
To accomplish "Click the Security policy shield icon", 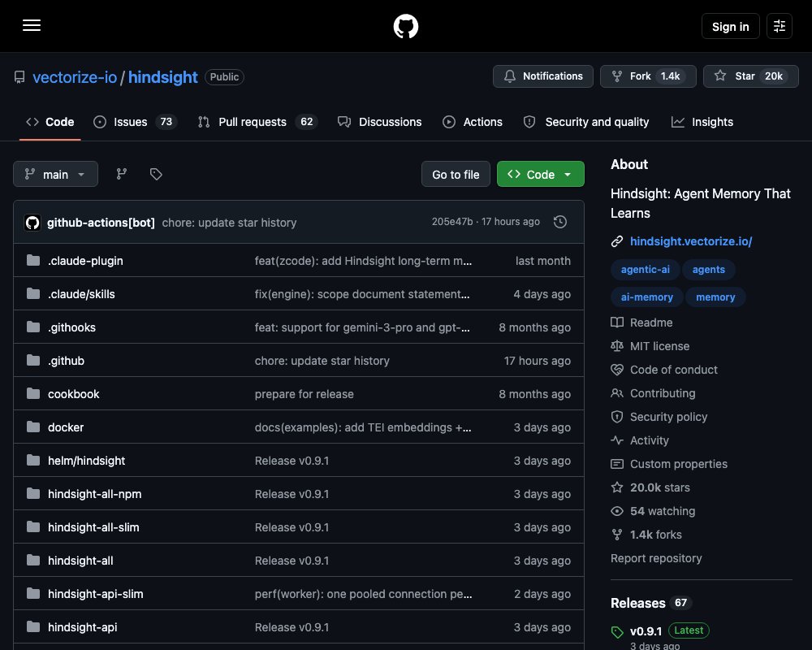I will pos(617,417).
